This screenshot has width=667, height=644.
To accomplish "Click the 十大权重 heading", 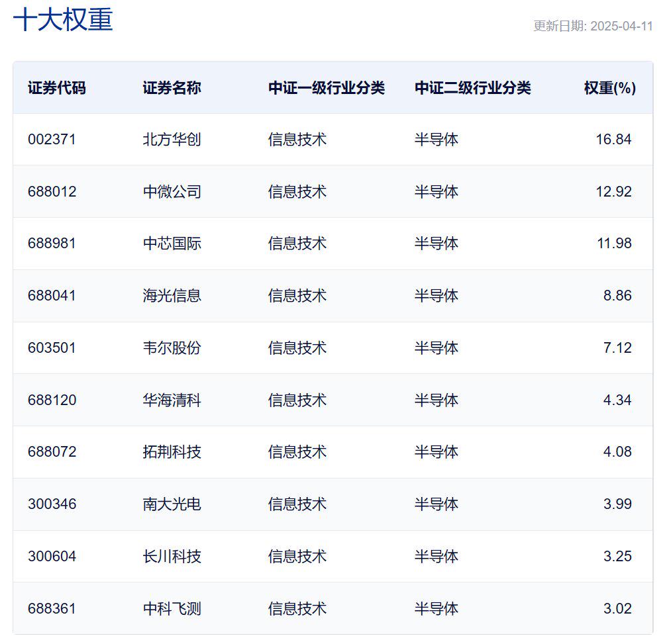I will (63, 20).
